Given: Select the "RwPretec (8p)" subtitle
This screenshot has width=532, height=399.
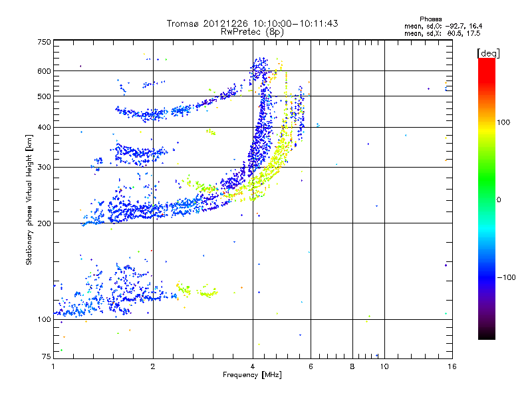Looking at the screenshot, I should tap(252, 32).
